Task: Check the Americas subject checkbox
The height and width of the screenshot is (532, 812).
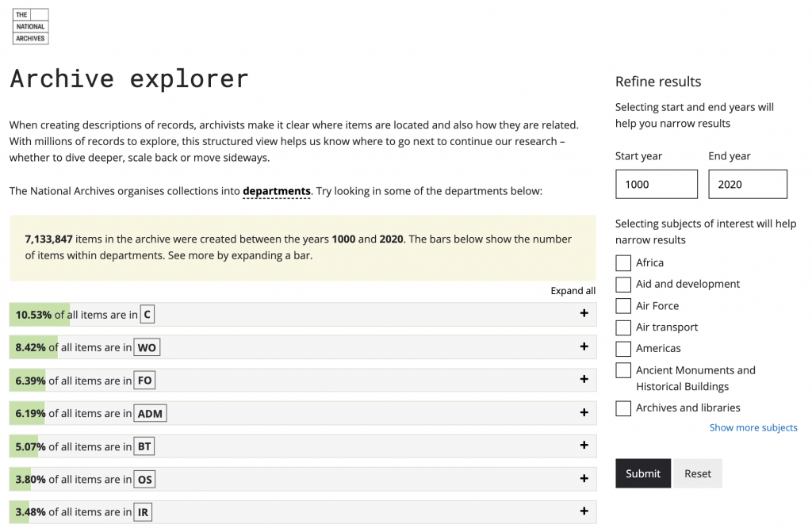Action: (x=623, y=349)
